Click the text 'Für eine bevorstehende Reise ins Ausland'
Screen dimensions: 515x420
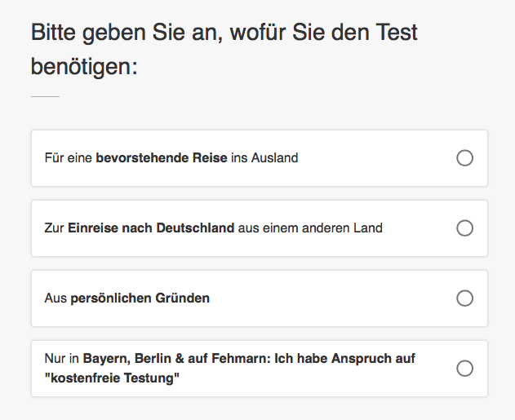pos(171,158)
